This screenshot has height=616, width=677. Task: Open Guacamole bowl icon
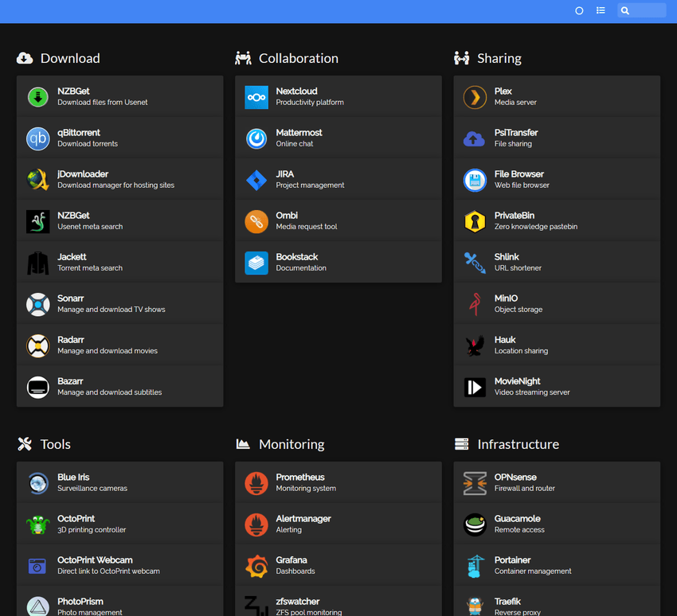coord(475,524)
